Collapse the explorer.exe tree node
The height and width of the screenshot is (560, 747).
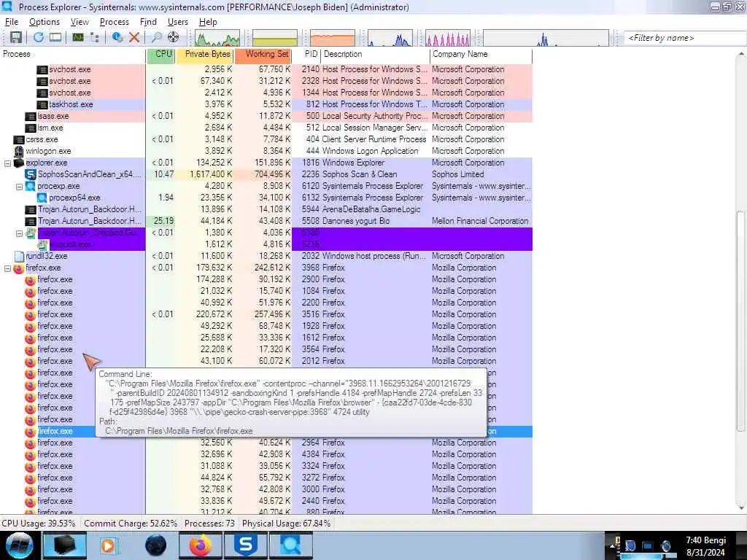7,163
